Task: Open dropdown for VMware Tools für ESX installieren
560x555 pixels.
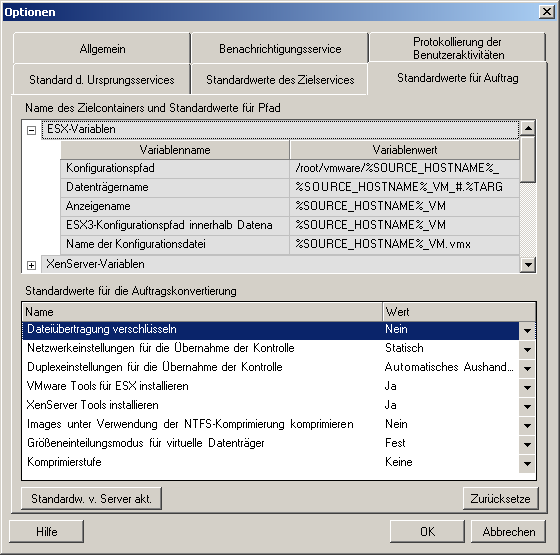Action: (x=527, y=387)
